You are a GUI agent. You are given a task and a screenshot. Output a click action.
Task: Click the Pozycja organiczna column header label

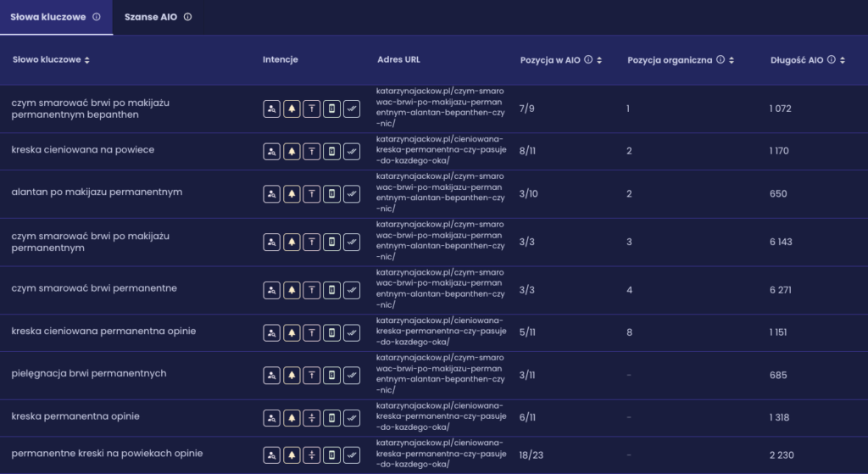point(670,60)
